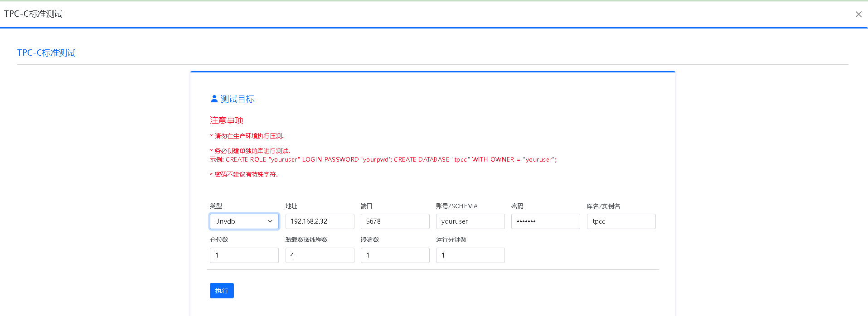The image size is (868, 316).
Task: Click the note 务必创建单独的库进行测试
Action: pyautogui.click(x=250, y=151)
